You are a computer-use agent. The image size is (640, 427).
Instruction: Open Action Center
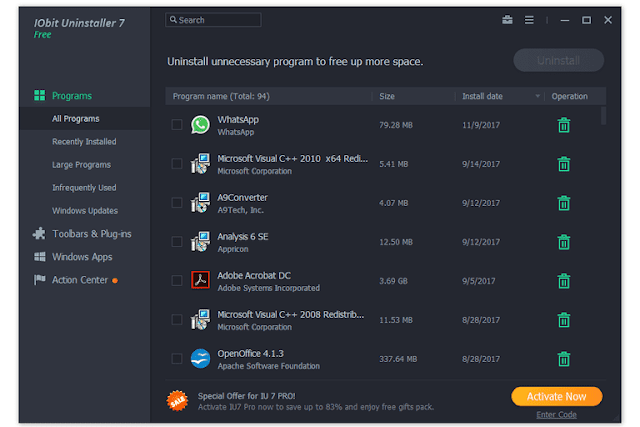click(x=80, y=280)
